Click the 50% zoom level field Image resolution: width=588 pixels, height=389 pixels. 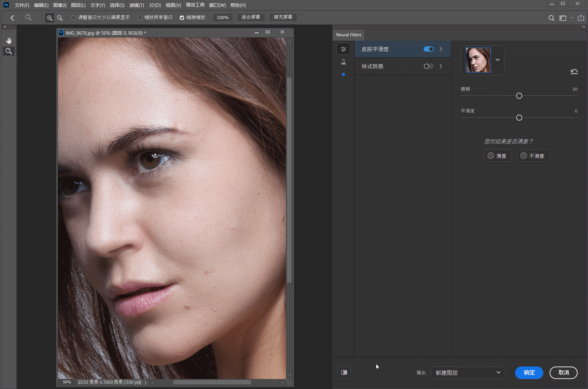click(67, 382)
